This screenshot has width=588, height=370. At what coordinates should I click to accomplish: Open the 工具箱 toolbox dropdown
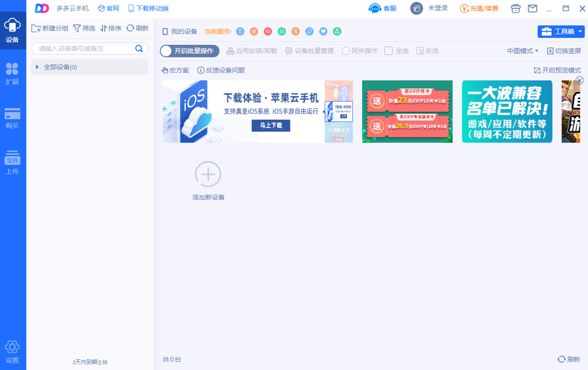pyautogui.click(x=561, y=31)
